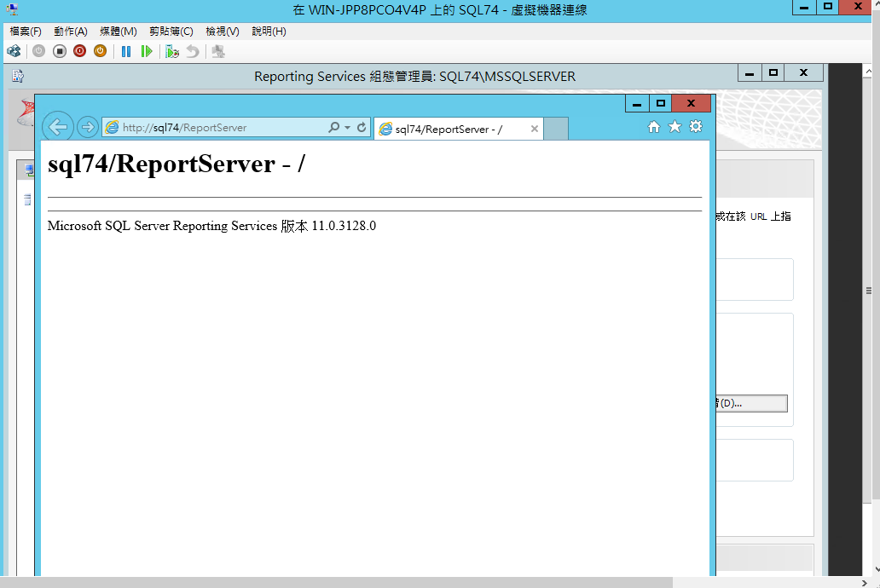Click the address bar search magnifier icon

point(334,127)
